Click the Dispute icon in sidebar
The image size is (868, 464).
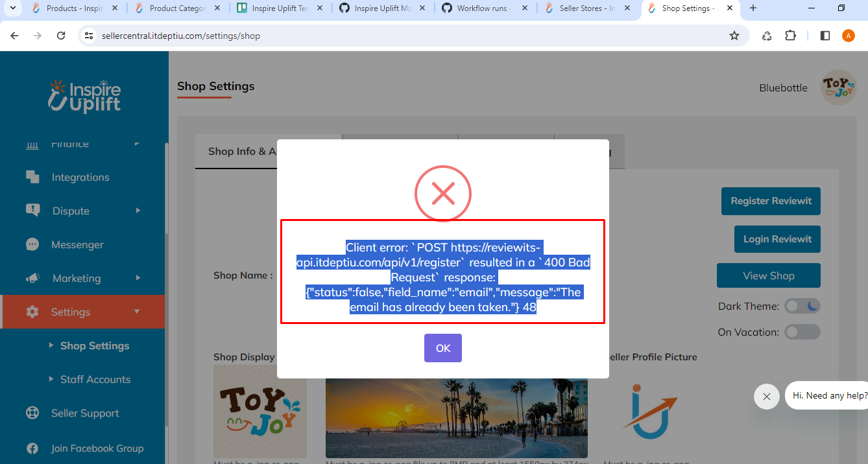click(32, 211)
